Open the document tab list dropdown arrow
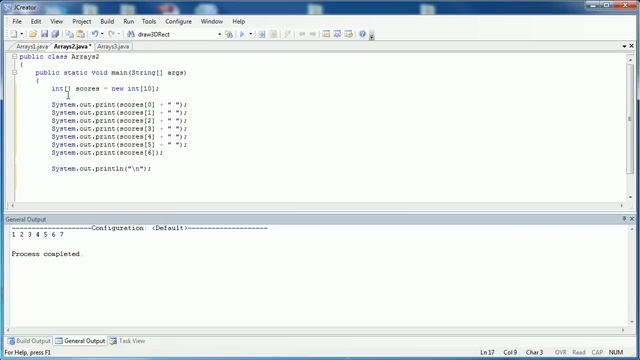Viewport: 640px width, 360px height. [x=624, y=47]
